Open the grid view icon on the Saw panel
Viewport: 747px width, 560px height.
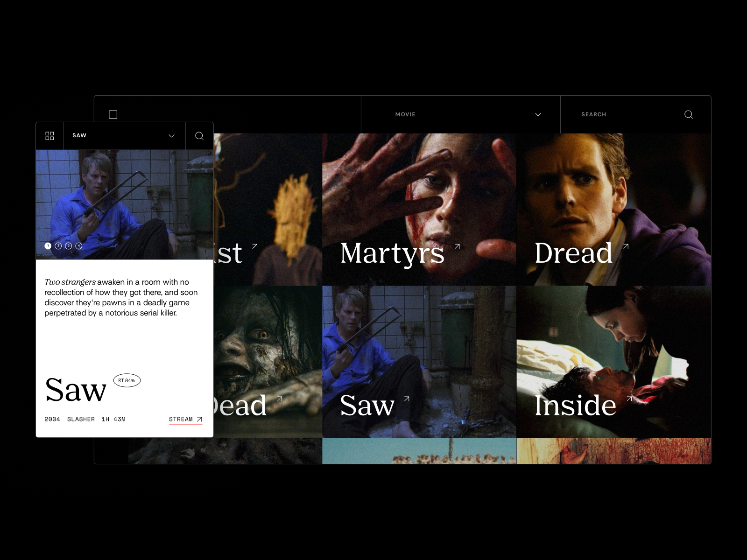(x=49, y=136)
